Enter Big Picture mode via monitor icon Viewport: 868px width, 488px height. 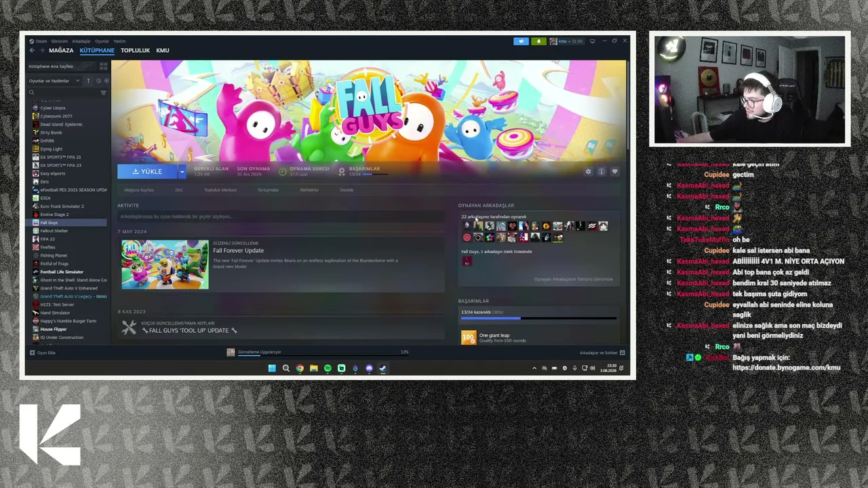[x=592, y=41]
